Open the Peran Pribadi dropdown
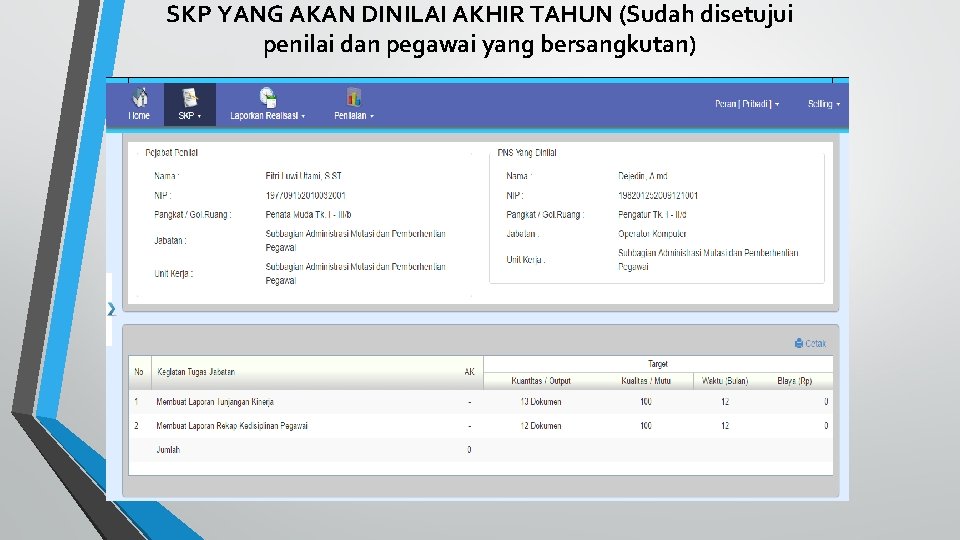 [747, 104]
